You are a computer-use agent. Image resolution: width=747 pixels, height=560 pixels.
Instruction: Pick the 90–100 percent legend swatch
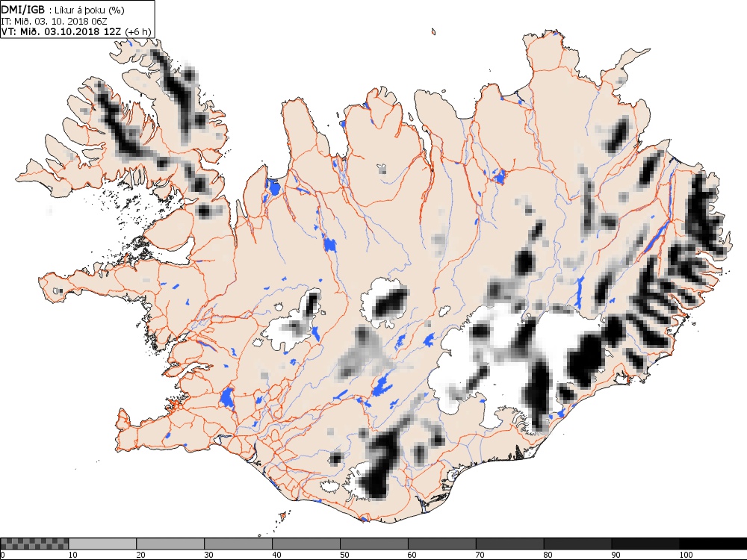(645, 544)
